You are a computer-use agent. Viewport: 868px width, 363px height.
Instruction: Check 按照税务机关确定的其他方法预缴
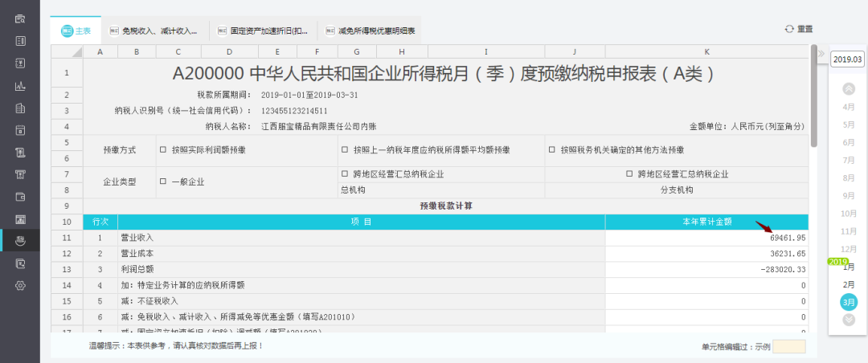[551, 149]
